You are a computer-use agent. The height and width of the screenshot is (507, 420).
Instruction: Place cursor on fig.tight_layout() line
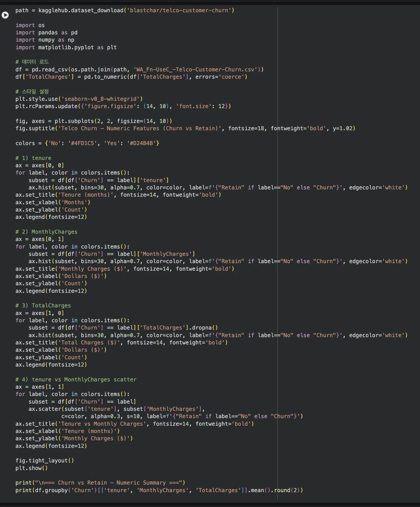tap(45, 461)
